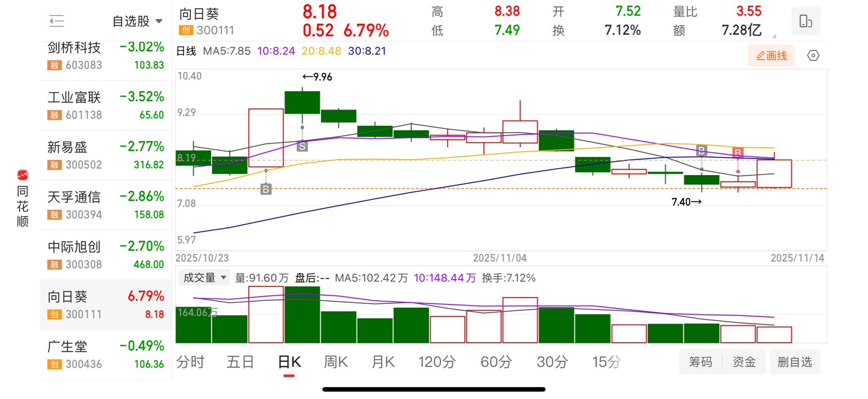Tap the 日线 label above the chart
Viewport: 868px width, 399px height.
[x=186, y=51]
